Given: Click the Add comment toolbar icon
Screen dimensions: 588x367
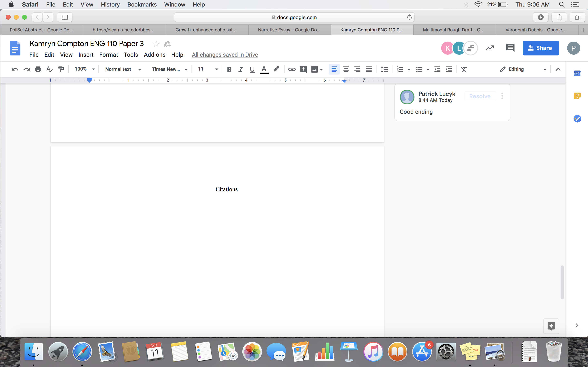Looking at the screenshot, I should coord(303,69).
